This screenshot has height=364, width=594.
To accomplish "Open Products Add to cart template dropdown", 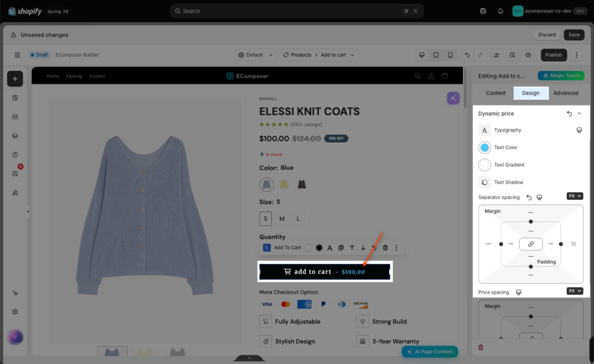I will click(x=319, y=55).
